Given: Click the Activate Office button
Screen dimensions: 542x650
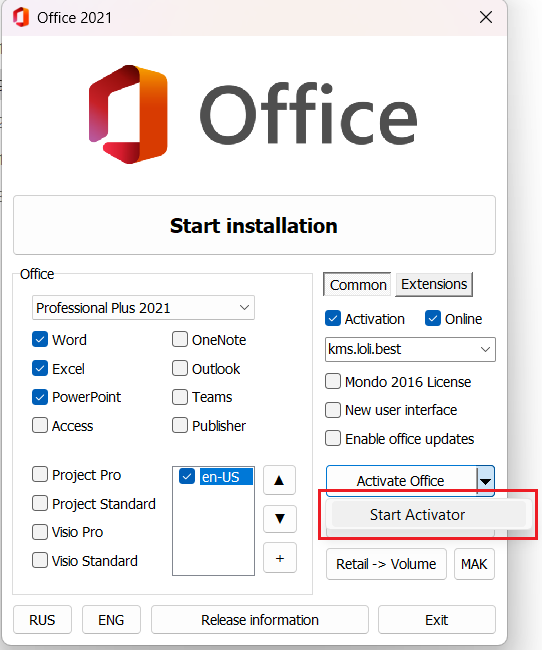Looking at the screenshot, I should point(401,481).
